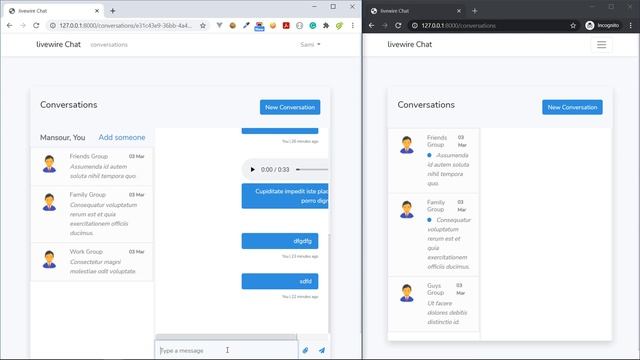
Task: Click livewire Chat brand in incognito window
Action: [x=409, y=44]
